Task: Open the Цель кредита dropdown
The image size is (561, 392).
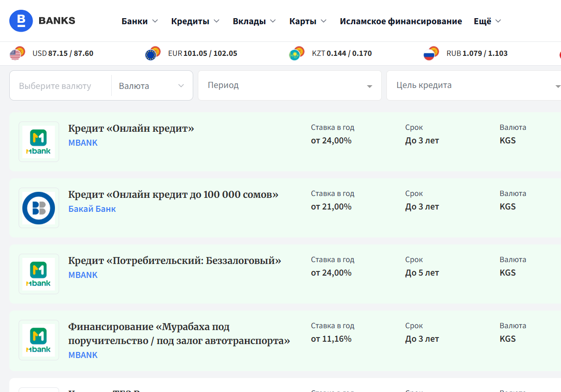Action: point(474,86)
